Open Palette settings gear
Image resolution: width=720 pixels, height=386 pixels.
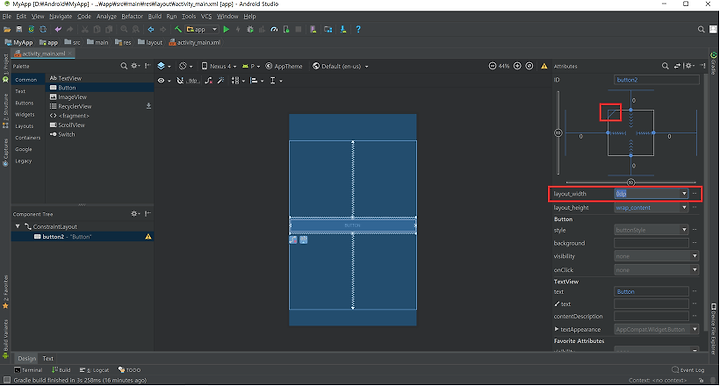point(135,66)
